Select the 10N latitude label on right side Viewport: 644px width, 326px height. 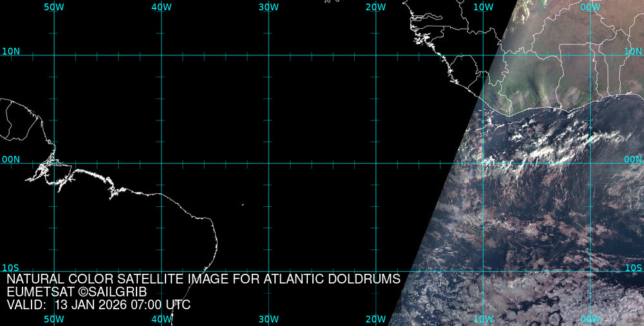[x=634, y=51]
